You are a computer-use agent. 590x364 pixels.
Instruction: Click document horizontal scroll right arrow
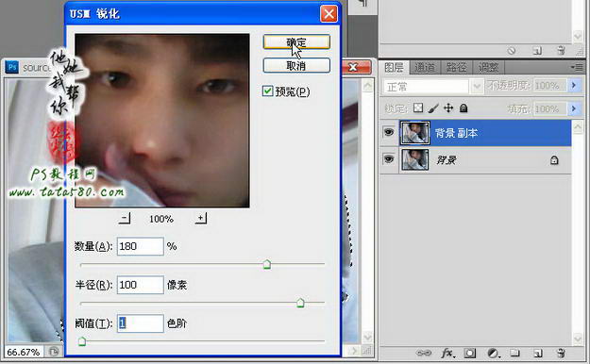pyautogui.click(x=353, y=351)
